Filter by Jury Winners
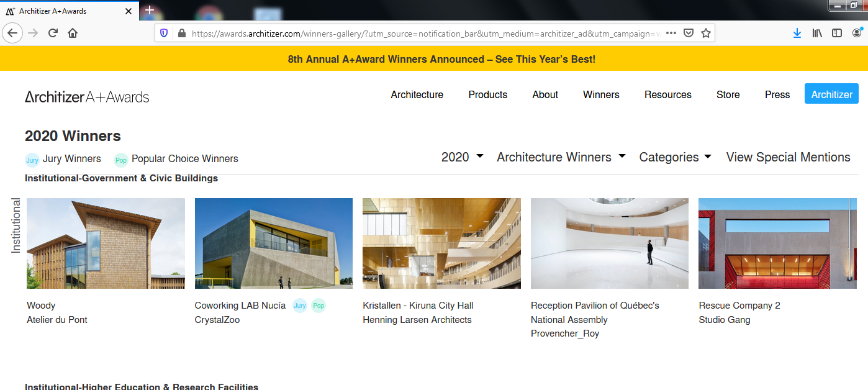The height and width of the screenshot is (390, 868). 63,159
